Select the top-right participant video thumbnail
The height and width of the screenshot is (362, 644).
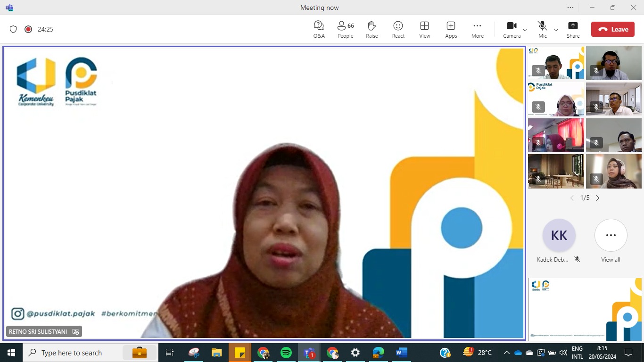614,62
